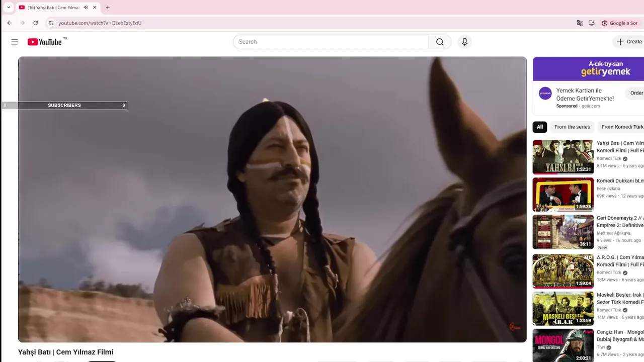Open getir.com sponsored link
This screenshot has width=644, height=362.
click(590, 106)
